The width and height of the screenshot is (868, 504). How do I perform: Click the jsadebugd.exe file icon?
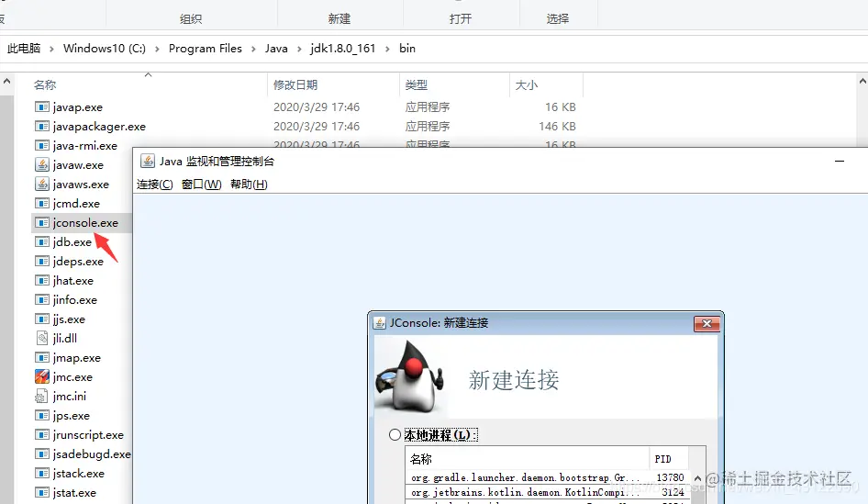click(x=41, y=454)
